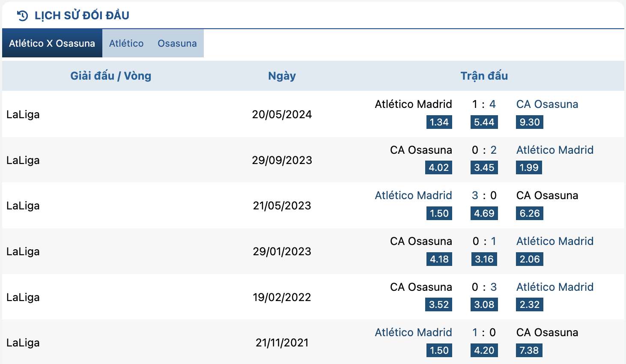The height and width of the screenshot is (364, 626).
Task: Open Atlético Madrid link in 21/11/2021 match
Action: pyautogui.click(x=414, y=332)
